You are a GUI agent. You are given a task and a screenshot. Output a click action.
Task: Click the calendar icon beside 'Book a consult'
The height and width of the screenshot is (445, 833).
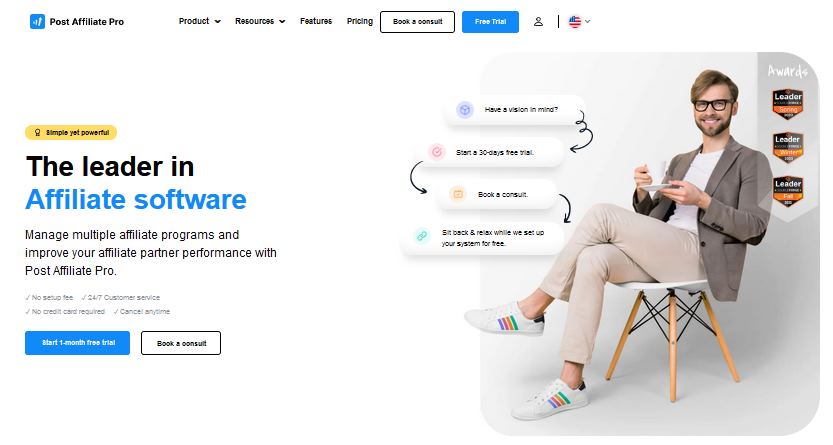click(x=457, y=194)
